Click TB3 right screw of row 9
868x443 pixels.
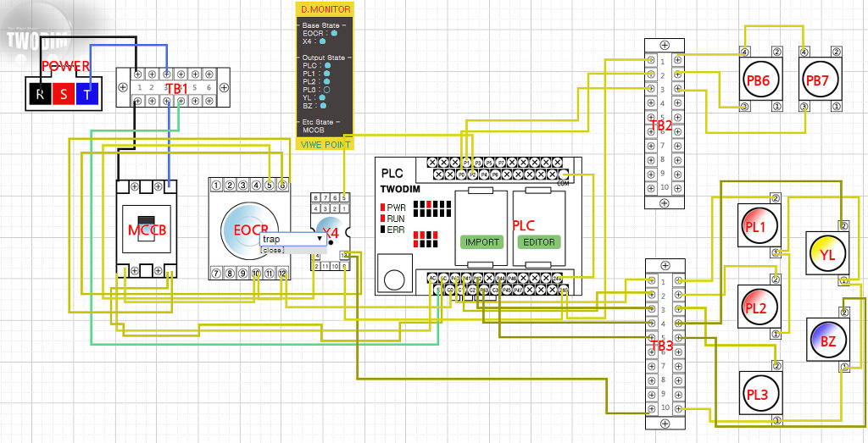(x=678, y=395)
